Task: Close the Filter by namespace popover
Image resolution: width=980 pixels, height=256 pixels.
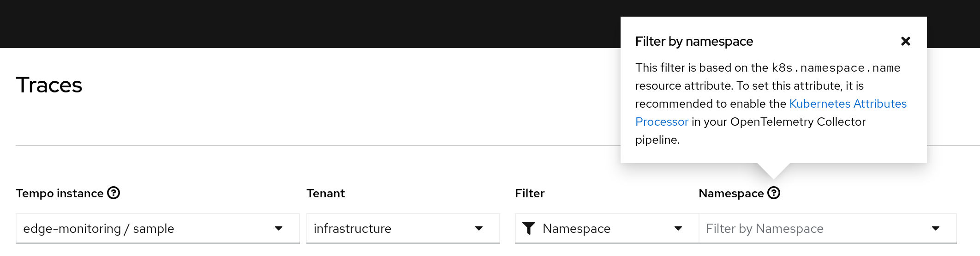Action: pos(905,41)
